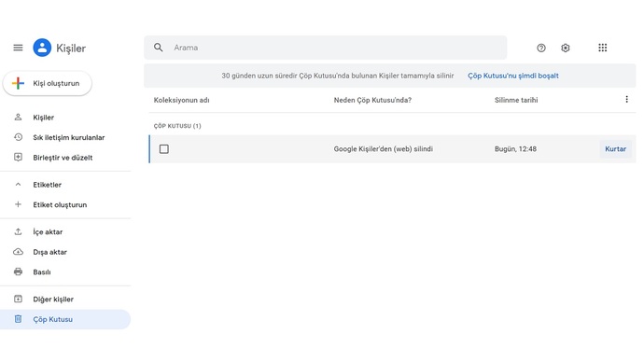Click the Kişiler app logo icon
The height and width of the screenshot is (362, 644).
(x=42, y=48)
